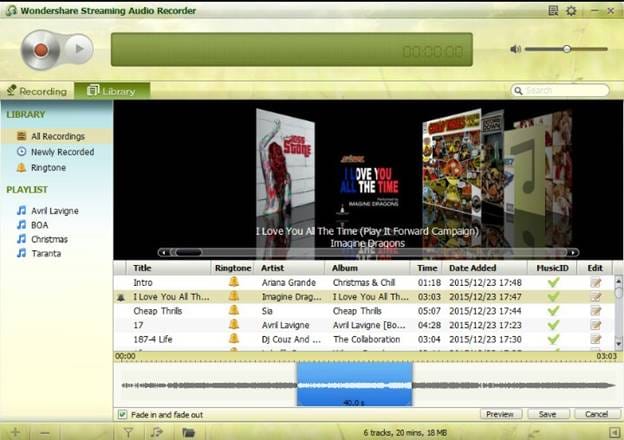Select the Cheap Thrills track title
The width and height of the screenshot is (624, 440).
point(158,311)
